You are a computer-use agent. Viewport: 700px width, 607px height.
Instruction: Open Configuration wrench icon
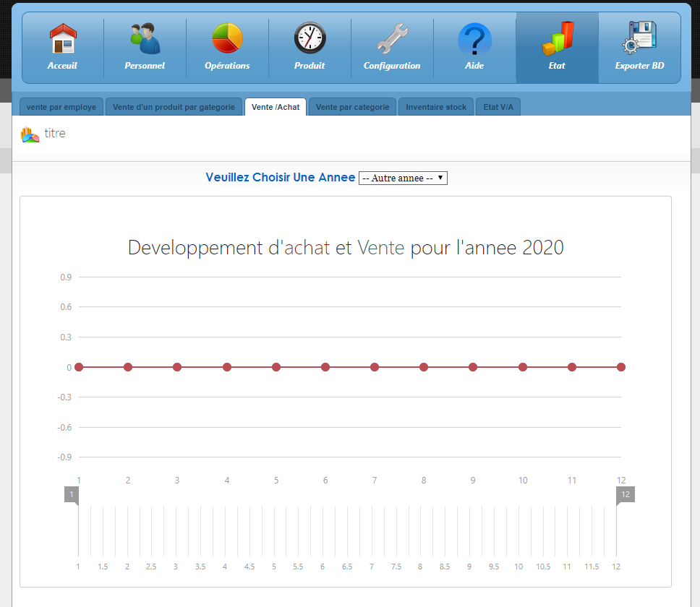[x=392, y=39]
